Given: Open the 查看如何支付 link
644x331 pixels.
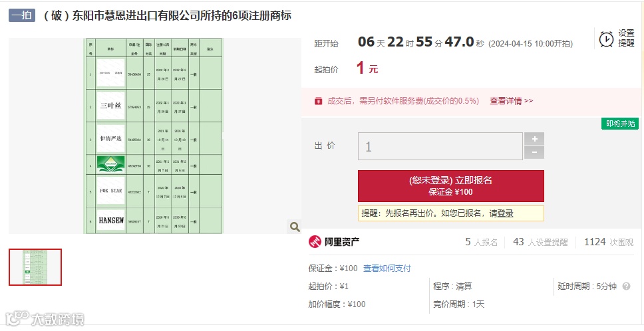Looking at the screenshot, I should [387, 269].
